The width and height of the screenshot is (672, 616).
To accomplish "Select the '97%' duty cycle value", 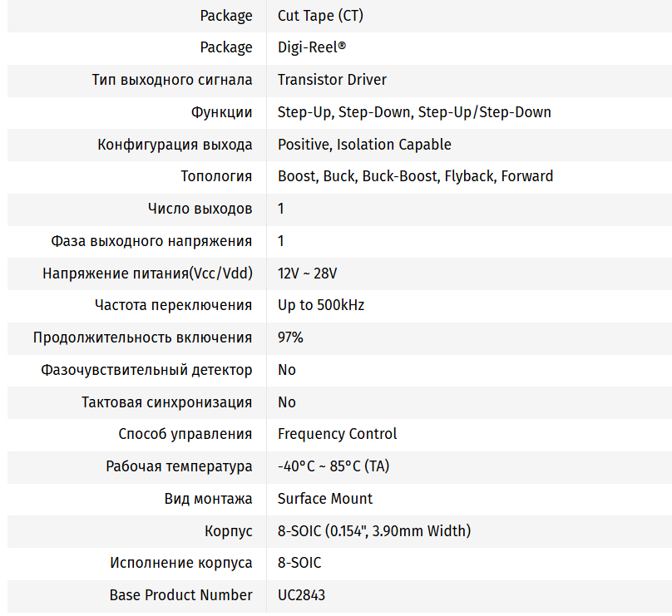I will (290, 338).
